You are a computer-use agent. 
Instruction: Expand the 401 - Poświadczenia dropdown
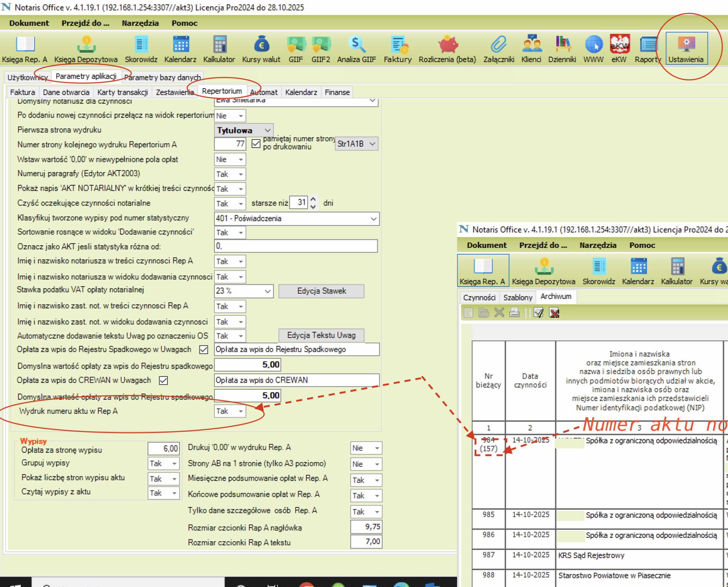coord(373,219)
